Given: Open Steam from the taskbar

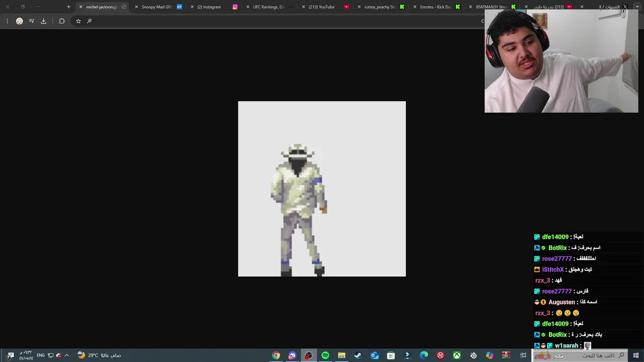Looking at the screenshot, I should click(x=358, y=355).
